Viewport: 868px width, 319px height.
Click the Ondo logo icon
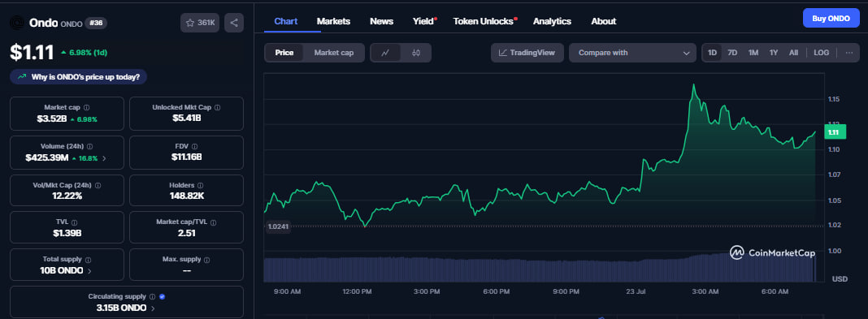coord(17,23)
